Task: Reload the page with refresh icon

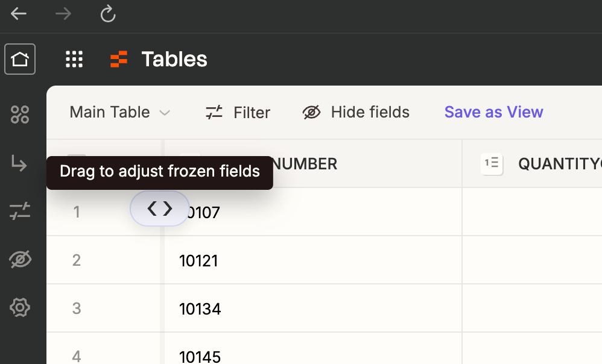Action: [108, 14]
